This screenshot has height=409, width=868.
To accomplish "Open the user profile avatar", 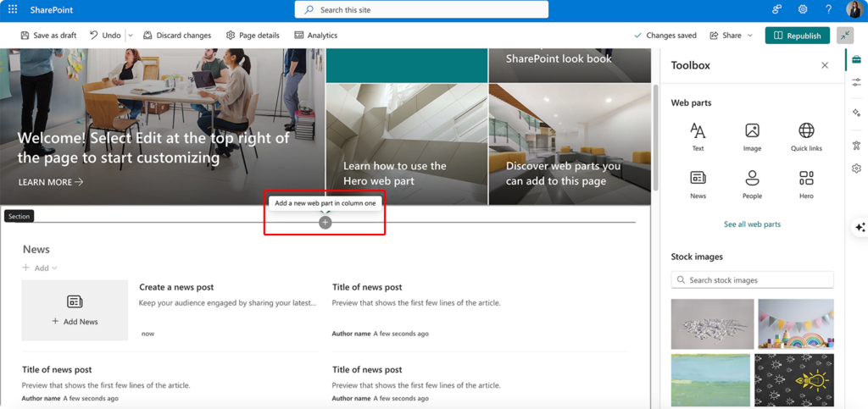I will coord(854,9).
